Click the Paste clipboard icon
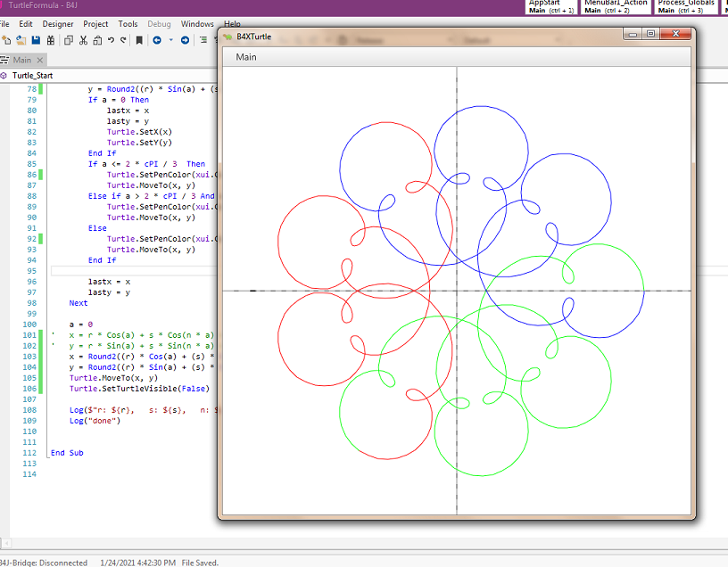This screenshot has width=728, height=567. point(97,40)
